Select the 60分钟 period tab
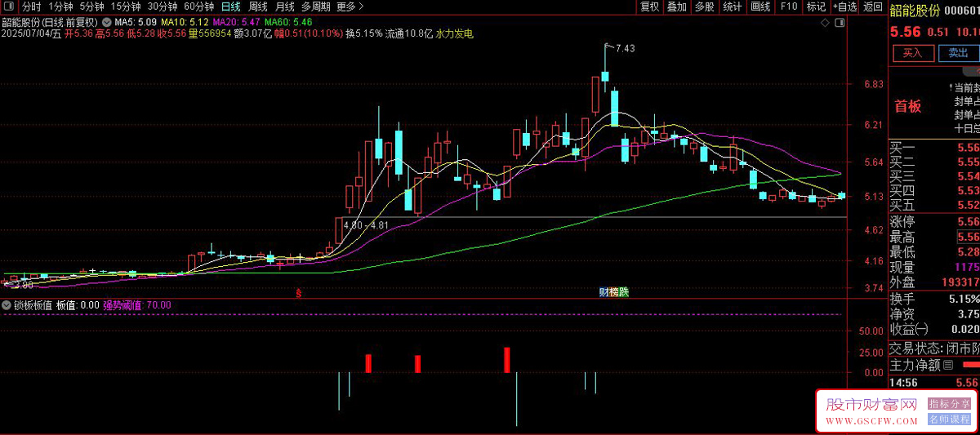Screen dimensions: 980x435 click(198, 7)
